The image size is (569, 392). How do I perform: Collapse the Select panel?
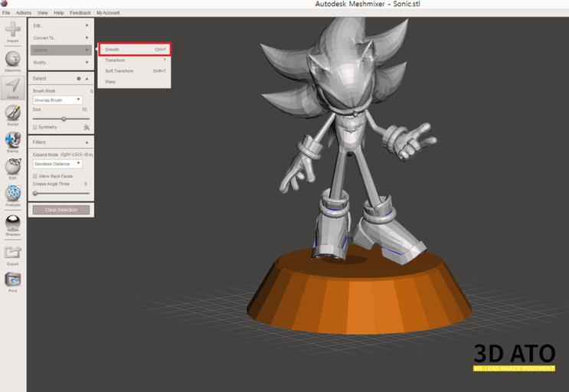click(x=87, y=79)
